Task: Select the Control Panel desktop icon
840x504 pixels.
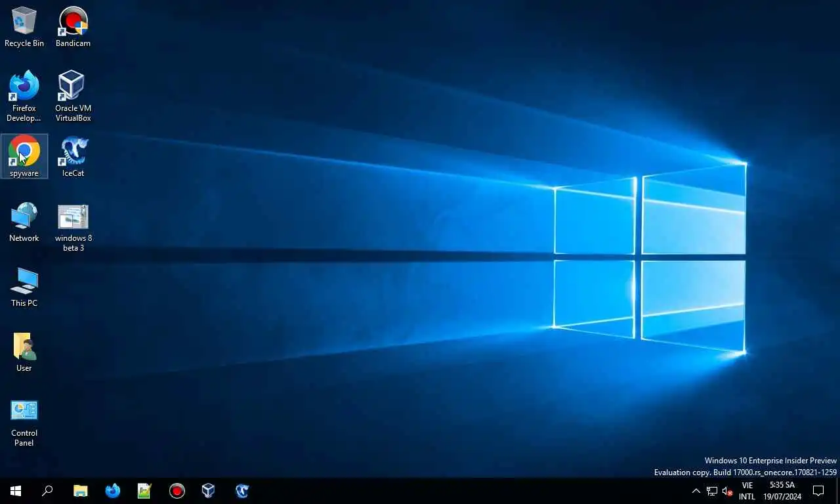Action: [24, 423]
